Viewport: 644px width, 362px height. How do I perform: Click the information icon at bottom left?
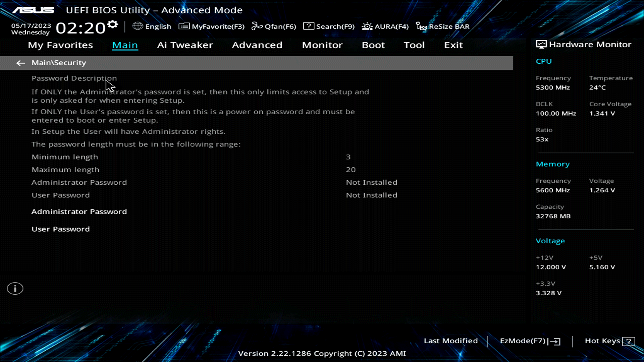point(15,288)
